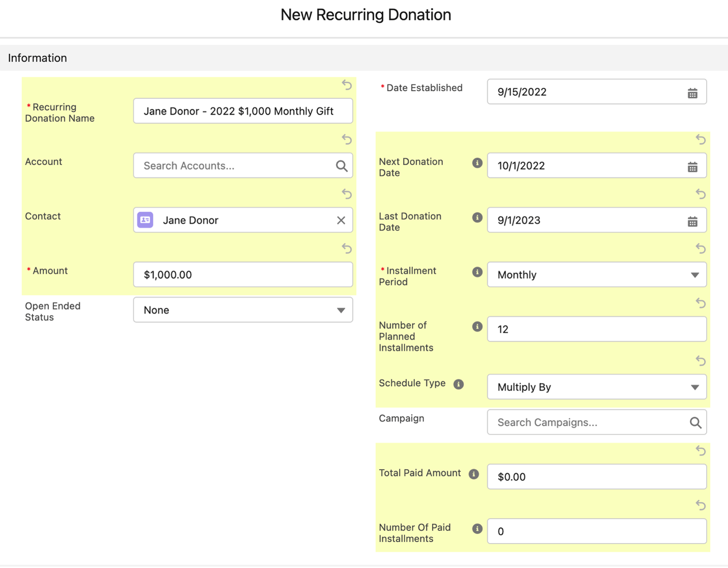Click the Number of Planned Installments input
Screen dimensions: 728x568
pos(597,329)
